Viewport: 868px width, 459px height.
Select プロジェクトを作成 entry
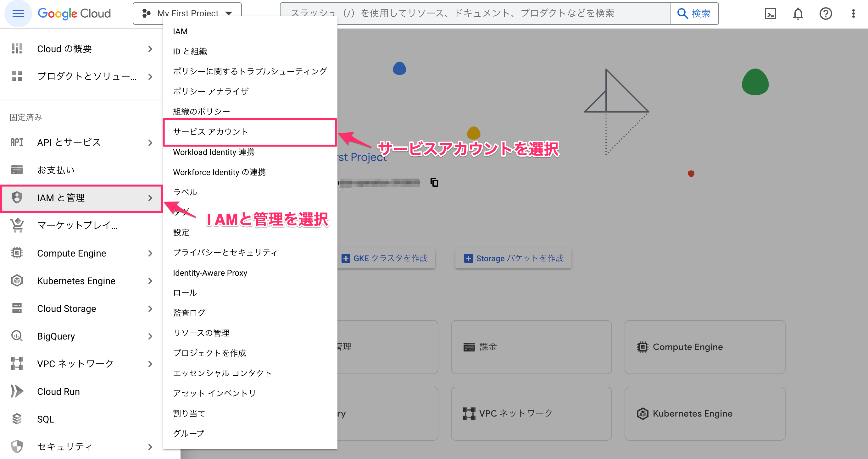pos(250,353)
